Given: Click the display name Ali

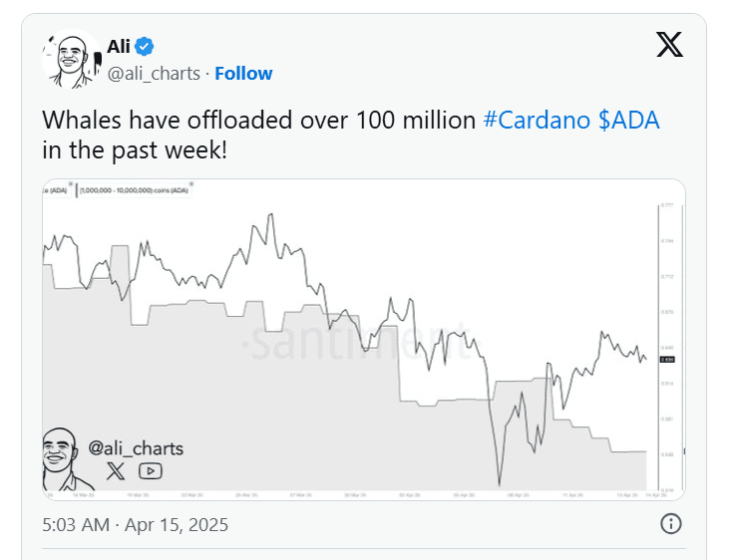Looking at the screenshot, I should tap(119, 46).
